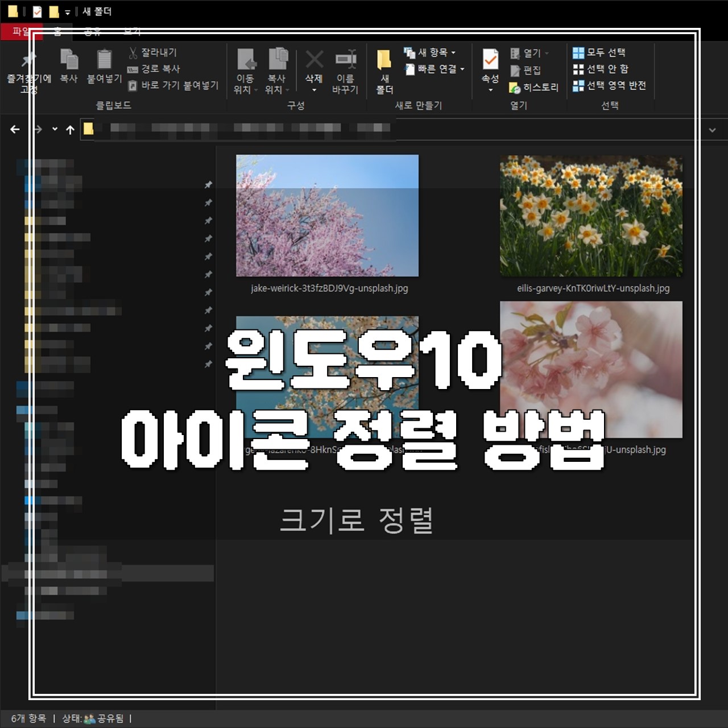Click the 복사 위치 (Copy to) icon
The image size is (728, 728).
point(278,59)
